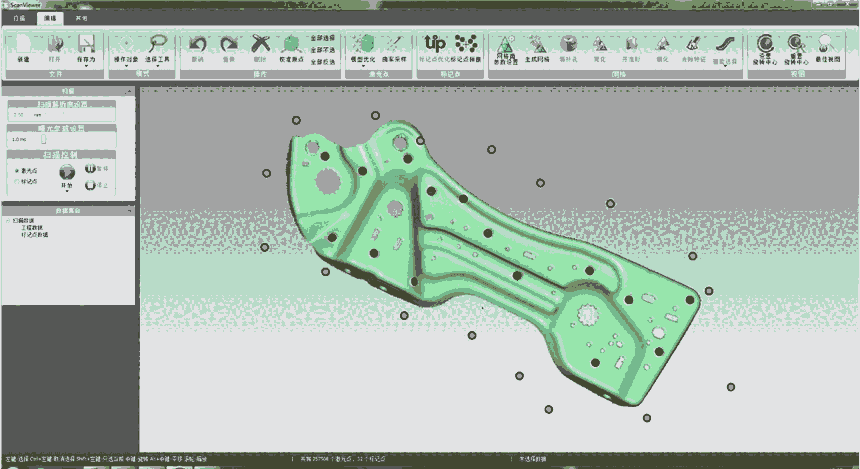This screenshot has height=469, width=860.
Task: Click Select All (全部选择) option
Action: tap(322, 38)
